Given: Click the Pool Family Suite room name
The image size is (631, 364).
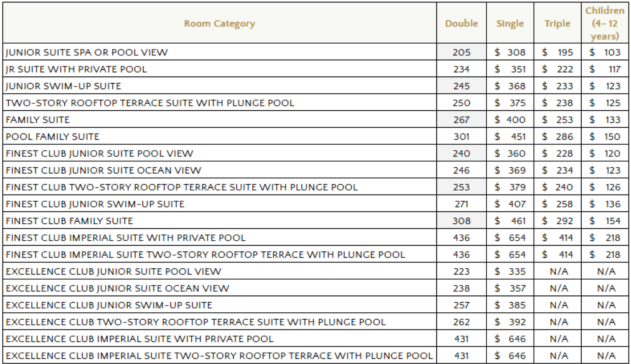Looking at the screenshot, I should pyautogui.click(x=52, y=137).
